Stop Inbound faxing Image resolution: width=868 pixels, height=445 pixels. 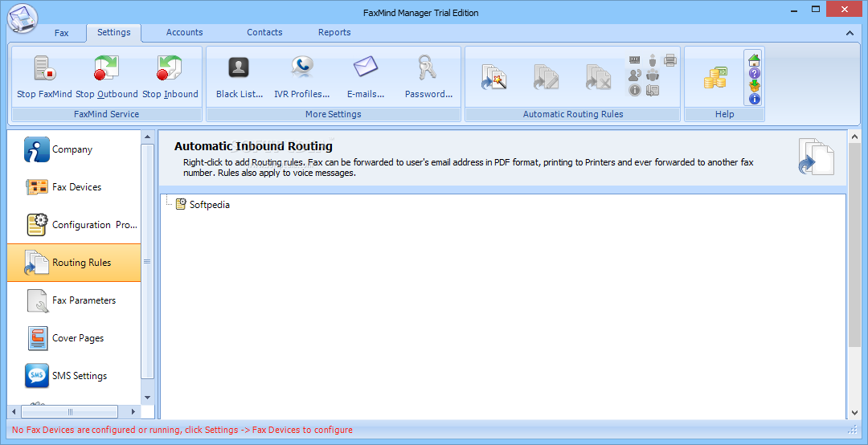click(x=170, y=68)
